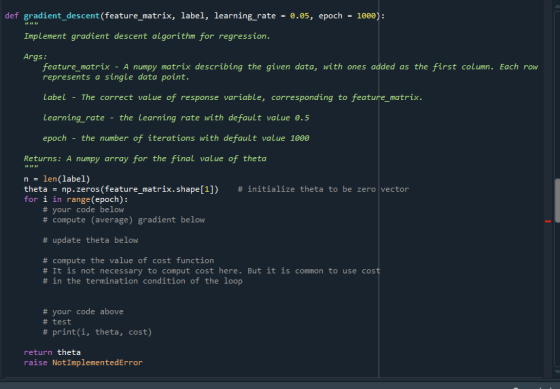This screenshot has width=560, height=389.
Task: Click the comment '# in the termination condition of the loop'
Action: click(x=142, y=281)
